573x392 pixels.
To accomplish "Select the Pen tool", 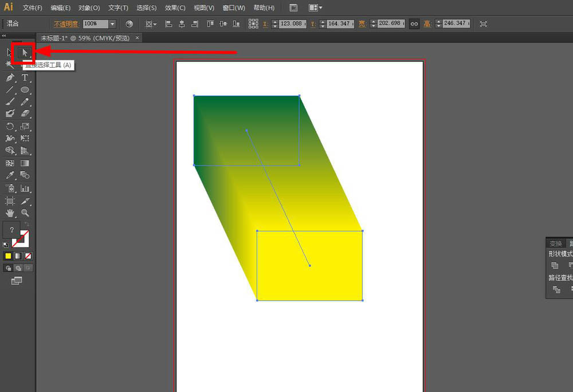I will coord(10,77).
